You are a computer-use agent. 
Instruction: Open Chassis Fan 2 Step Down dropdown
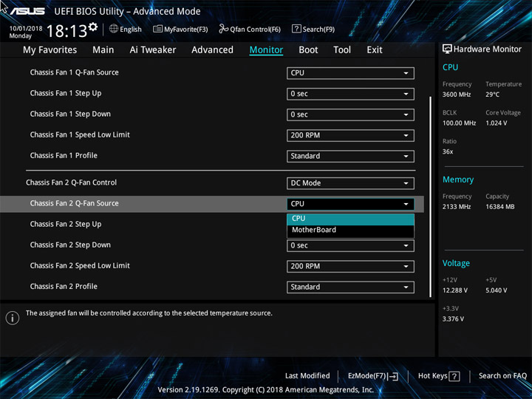[x=350, y=245]
